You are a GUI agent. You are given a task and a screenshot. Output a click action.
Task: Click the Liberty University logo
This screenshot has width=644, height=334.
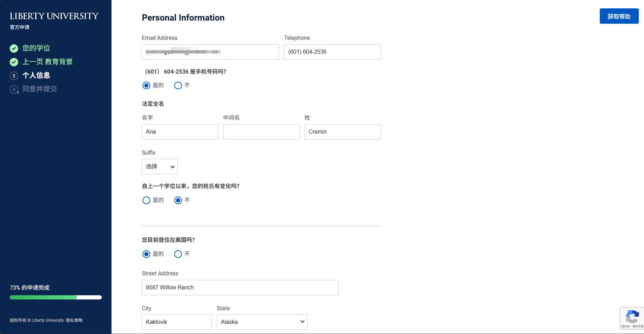coord(54,16)
